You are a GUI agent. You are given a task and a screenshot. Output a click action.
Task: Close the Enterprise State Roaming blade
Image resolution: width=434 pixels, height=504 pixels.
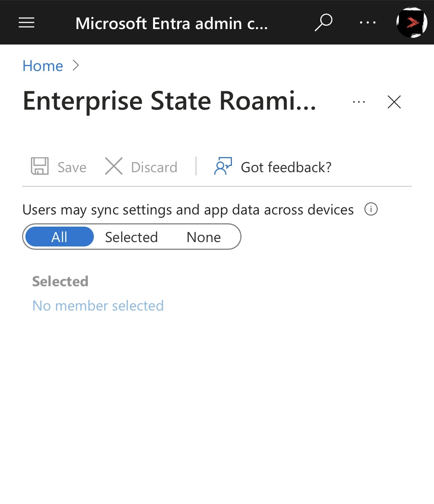coord(394,102)
